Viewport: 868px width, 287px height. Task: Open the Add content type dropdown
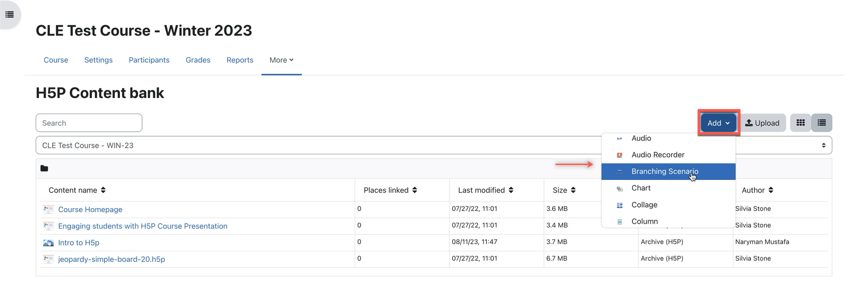[x=718, y=123]
